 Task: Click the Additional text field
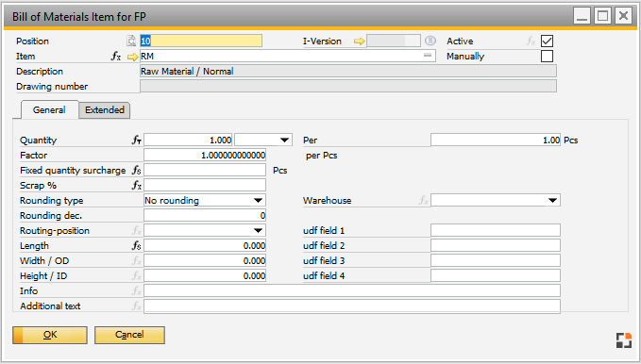pyautogui.click(x=352, y=306)
